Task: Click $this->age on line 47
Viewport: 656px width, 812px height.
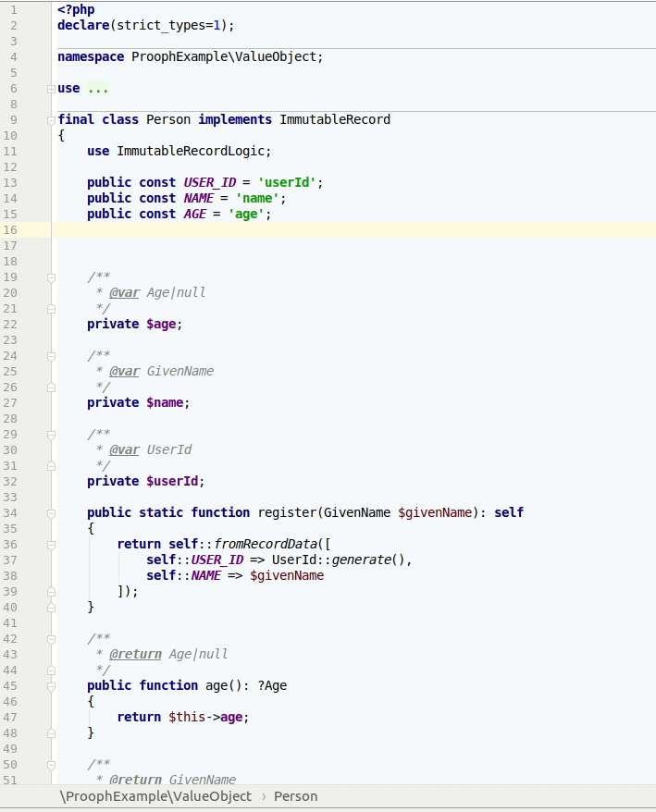Action: 205,718
